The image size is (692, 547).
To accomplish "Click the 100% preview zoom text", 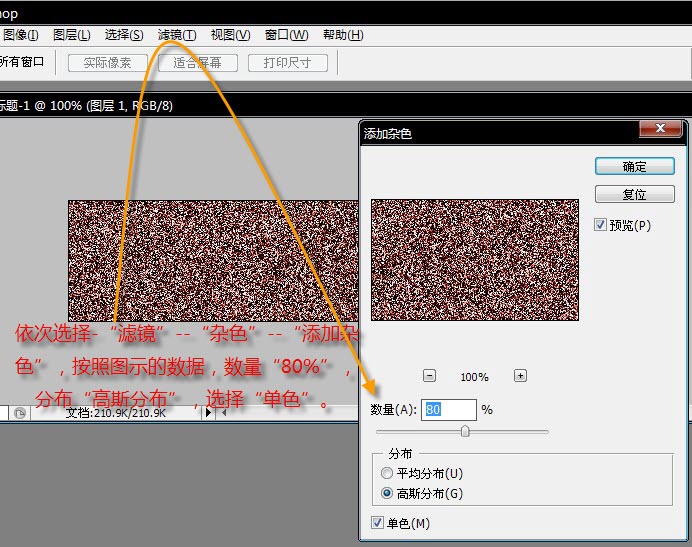I will coord(474,377).
